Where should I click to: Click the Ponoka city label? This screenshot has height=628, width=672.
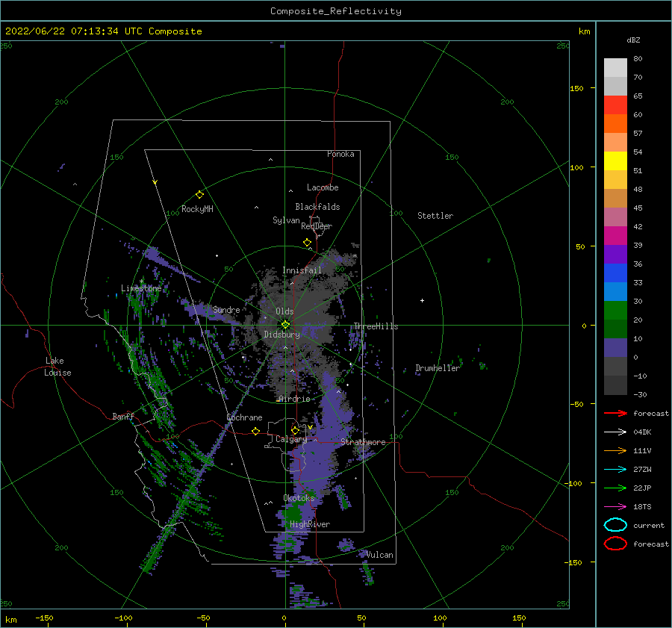pos(340,154)
